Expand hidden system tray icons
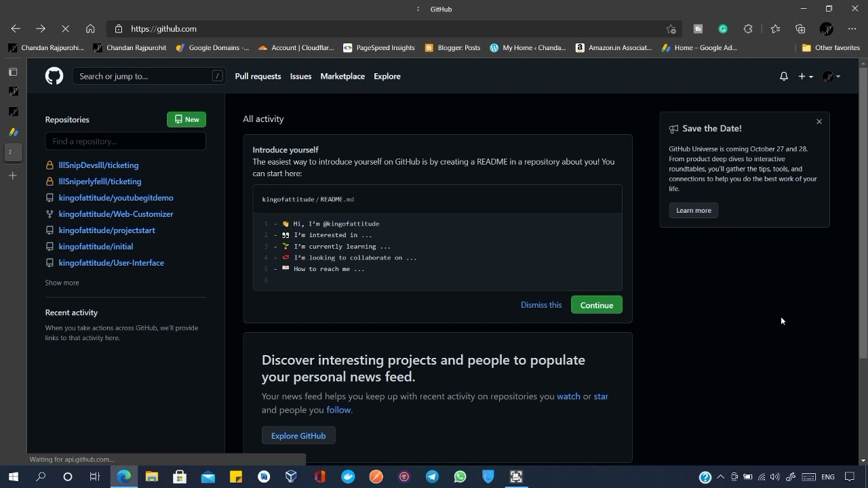This screenshot has height=488, width=868. tap(720, 477)
